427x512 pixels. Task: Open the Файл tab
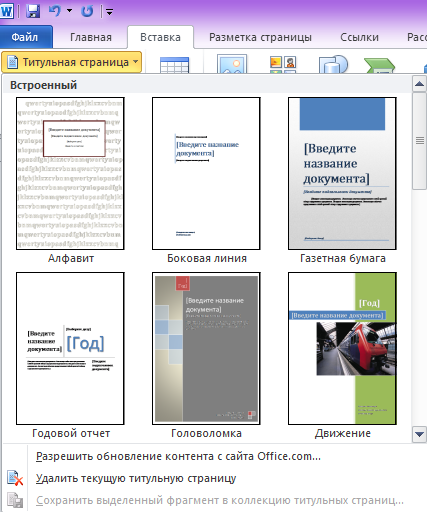[x=25, y=37]
